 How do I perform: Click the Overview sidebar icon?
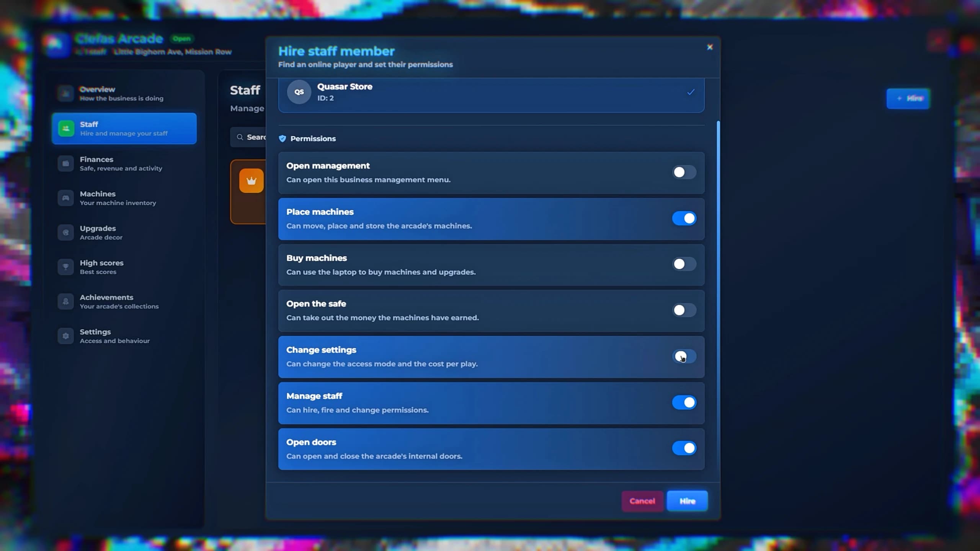65,93
